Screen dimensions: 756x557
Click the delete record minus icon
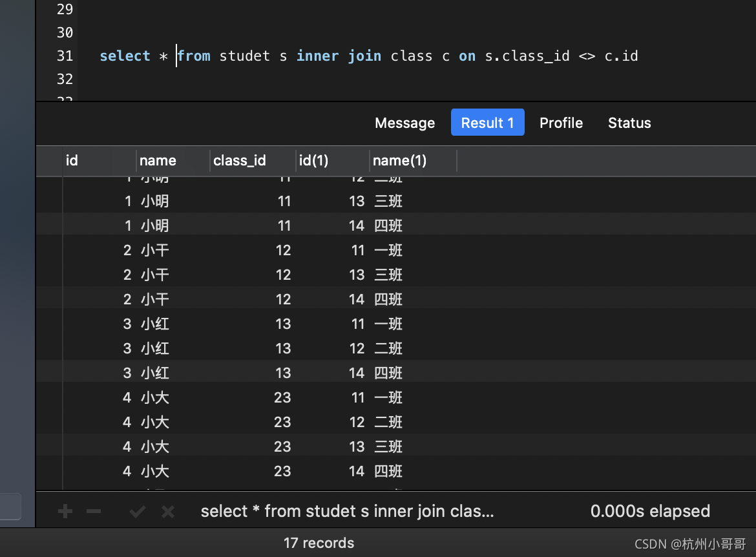[x=94, y=511]
